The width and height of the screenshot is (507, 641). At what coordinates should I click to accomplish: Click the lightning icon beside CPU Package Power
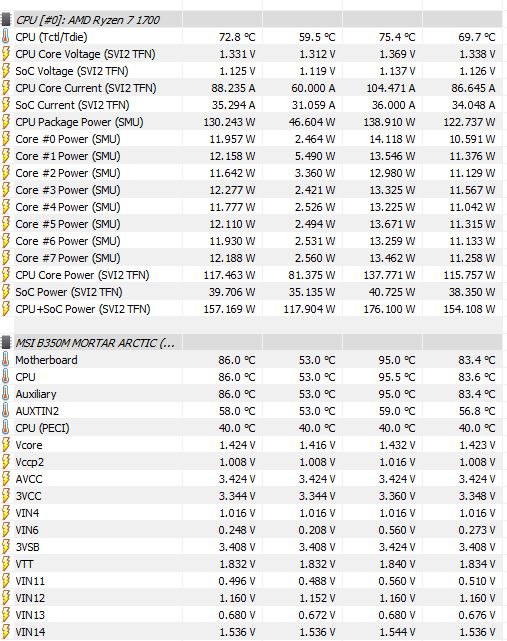[6, 122]
